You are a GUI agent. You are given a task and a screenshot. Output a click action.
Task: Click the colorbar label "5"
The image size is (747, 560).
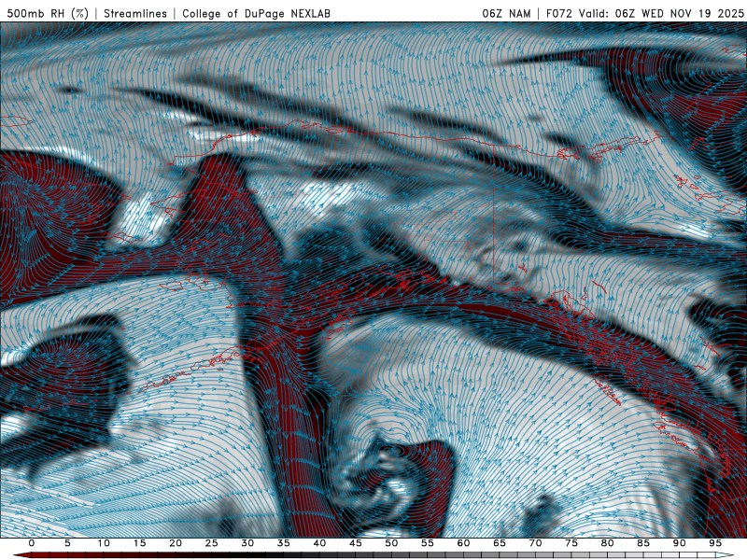67,543
